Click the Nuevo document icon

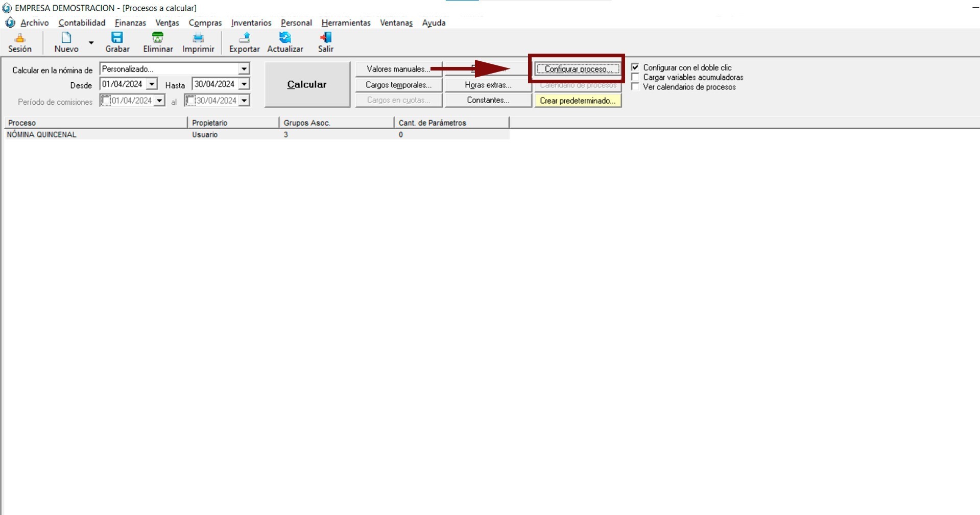coord(66,38)
